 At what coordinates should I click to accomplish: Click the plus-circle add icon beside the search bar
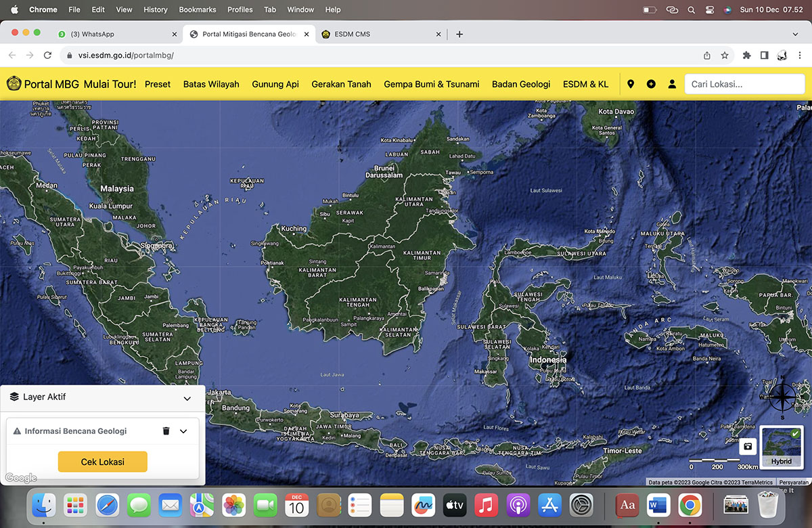[x=651, y=84]
